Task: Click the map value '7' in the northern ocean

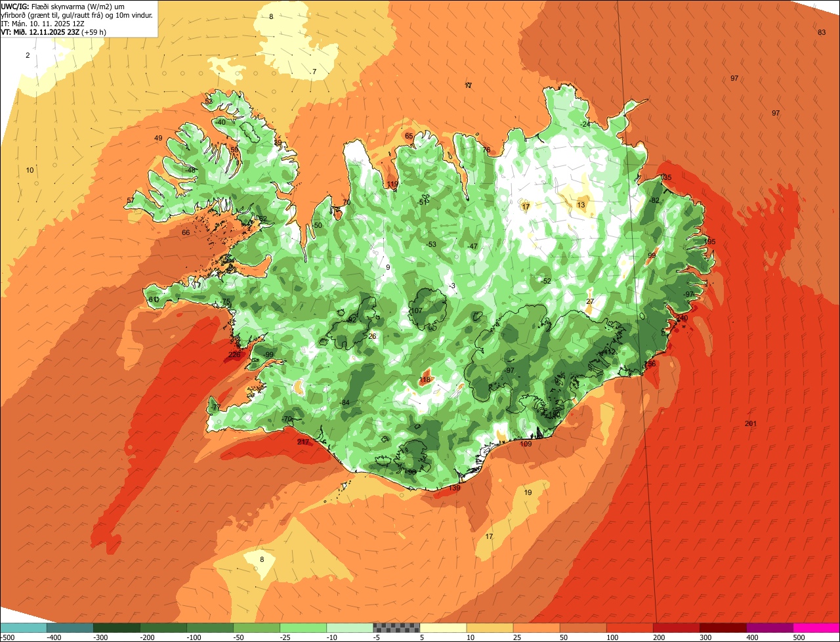Action: click(x=314, y=71)
